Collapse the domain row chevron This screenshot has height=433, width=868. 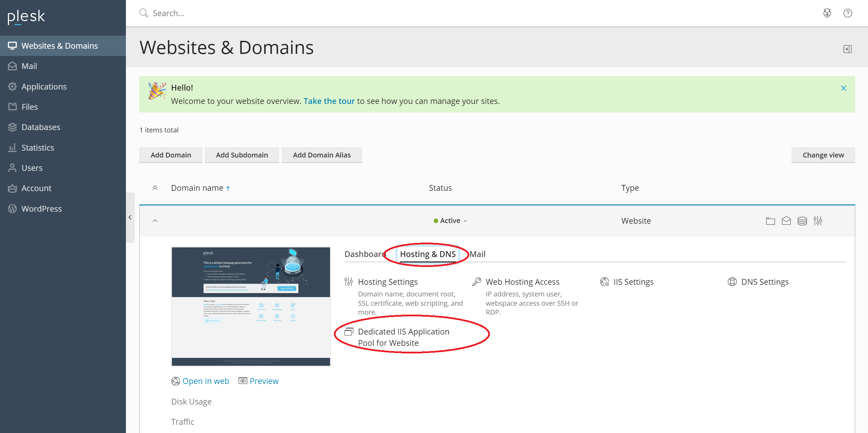click(x=155, y=221)
